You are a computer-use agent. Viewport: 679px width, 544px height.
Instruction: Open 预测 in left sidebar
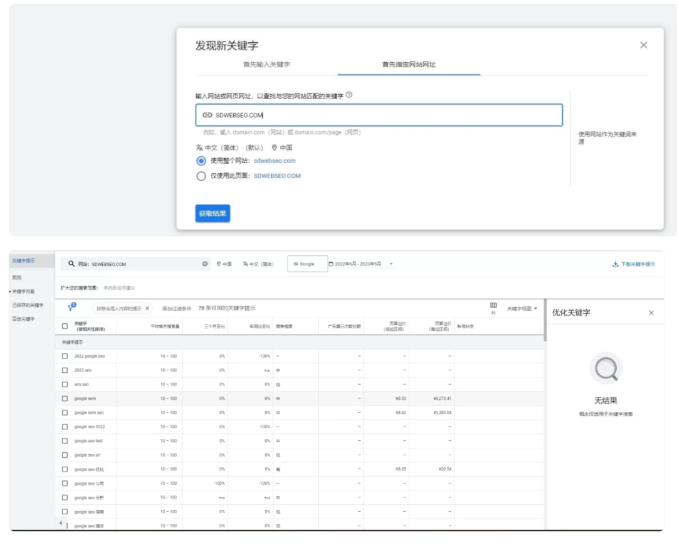[x=17, y=277]
